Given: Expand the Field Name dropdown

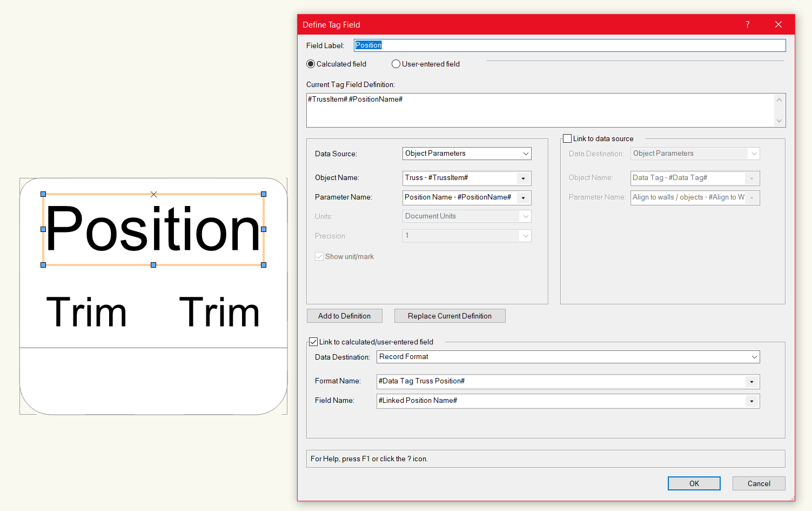Looking at the screenshot, I should (751, 401).
